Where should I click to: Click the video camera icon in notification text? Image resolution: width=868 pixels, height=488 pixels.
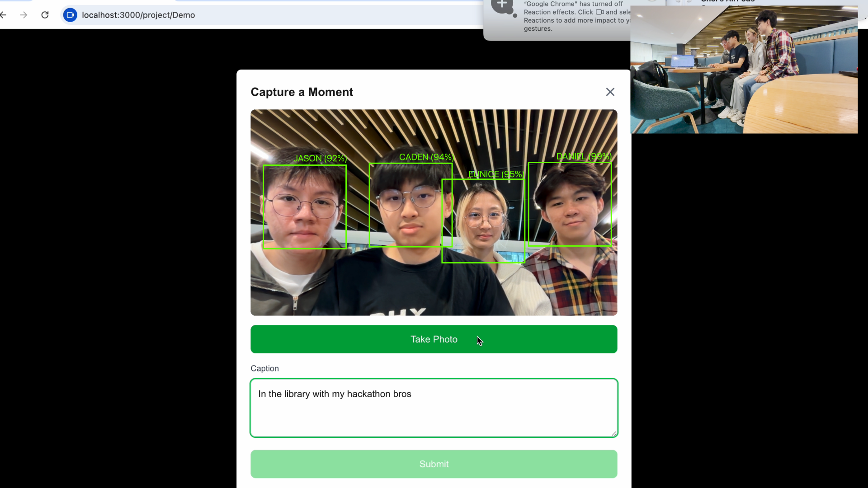(x=599, y=12)
